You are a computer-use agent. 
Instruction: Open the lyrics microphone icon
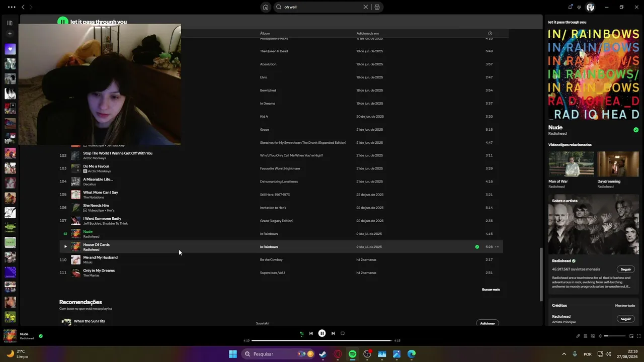pyautogui.click(x=578, y=336)
